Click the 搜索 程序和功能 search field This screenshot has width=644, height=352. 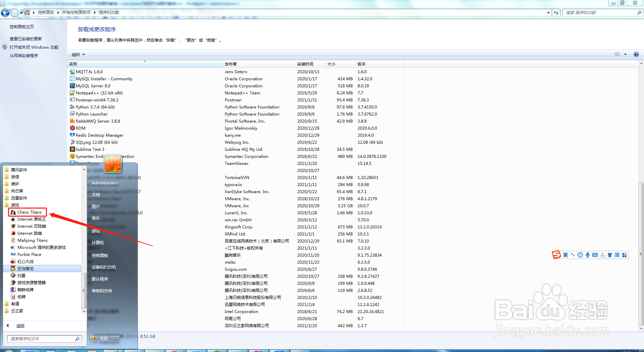(602, 13)
